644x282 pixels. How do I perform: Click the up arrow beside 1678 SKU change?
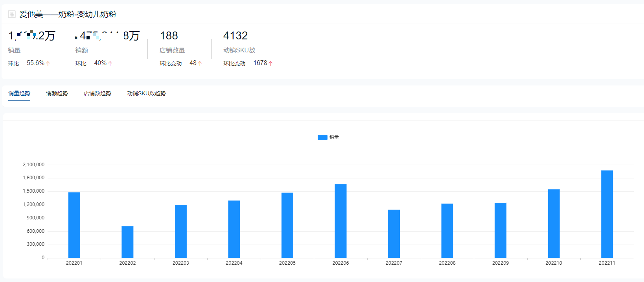point(270,63)
